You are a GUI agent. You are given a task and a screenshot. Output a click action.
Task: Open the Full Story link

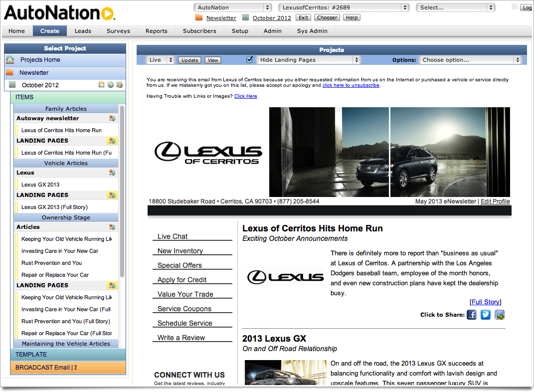click(485, 302)
